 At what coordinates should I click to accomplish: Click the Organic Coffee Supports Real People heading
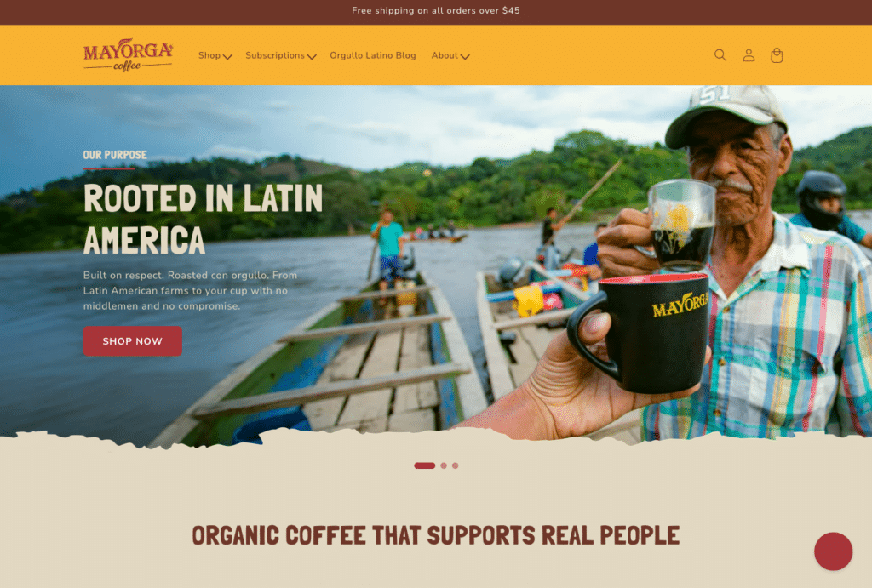[436, 535]
